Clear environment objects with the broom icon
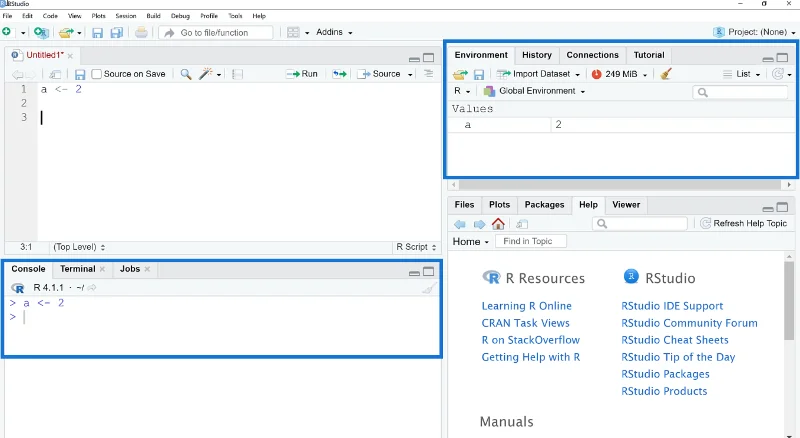 click(x=665, y=74)
